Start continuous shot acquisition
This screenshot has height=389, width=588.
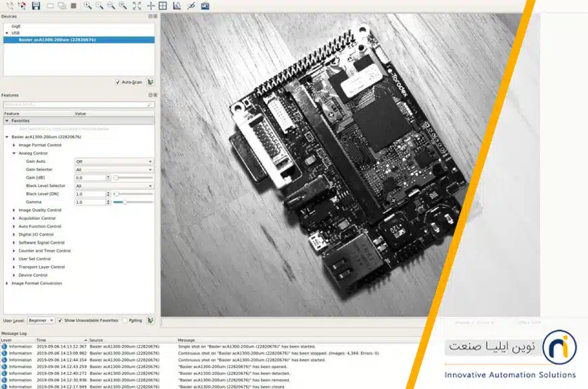[62, 5]
